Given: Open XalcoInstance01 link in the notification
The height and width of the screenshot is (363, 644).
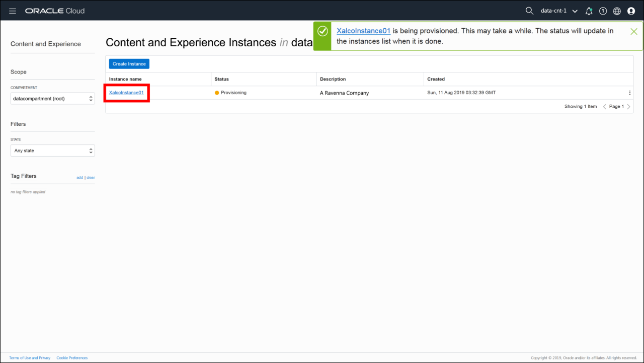Looking at the screenshot, I should tap(363, 31).
